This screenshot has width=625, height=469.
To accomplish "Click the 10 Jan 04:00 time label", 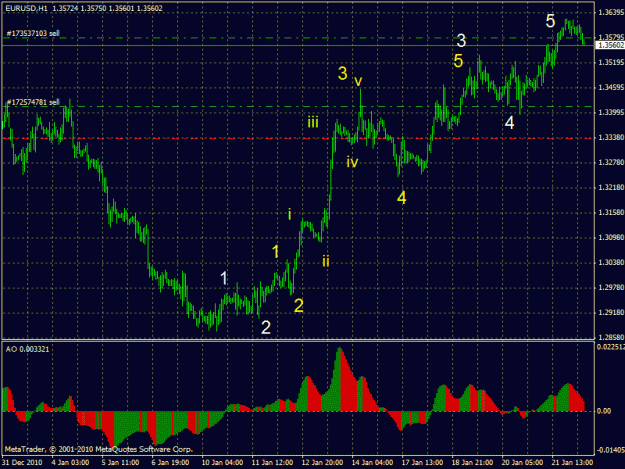I will [x=222, y=463].
